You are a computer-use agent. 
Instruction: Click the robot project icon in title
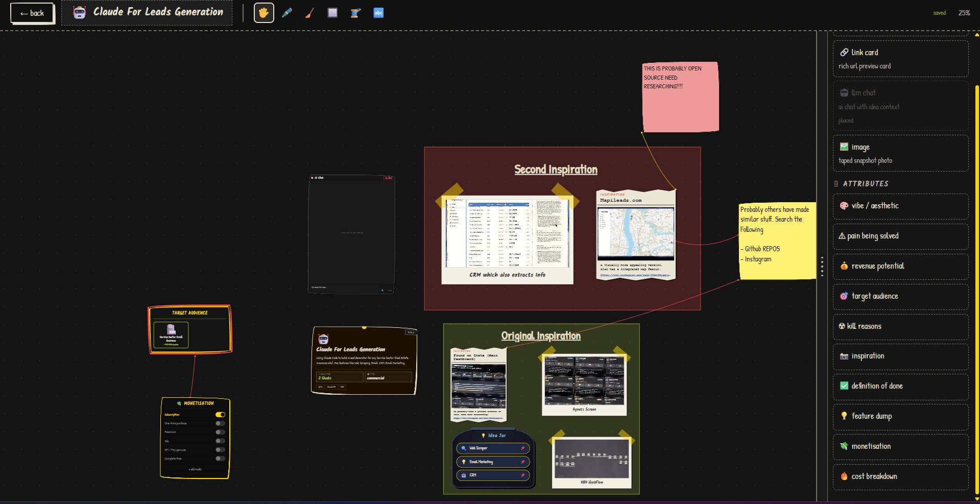(x=80, y=13)
